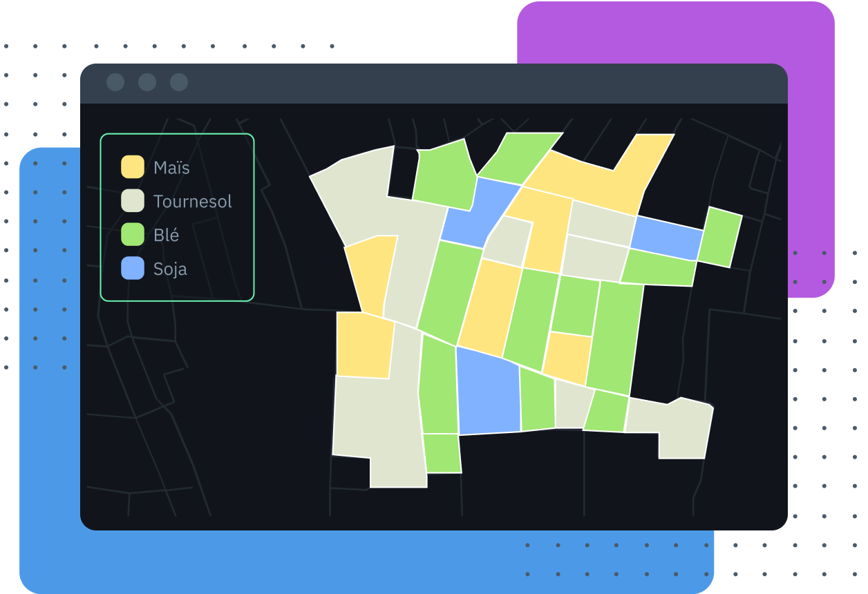Viewport: 868px width, 594px height.
Task: Click the middle gray dot in title bar
Action: point(147,83)
